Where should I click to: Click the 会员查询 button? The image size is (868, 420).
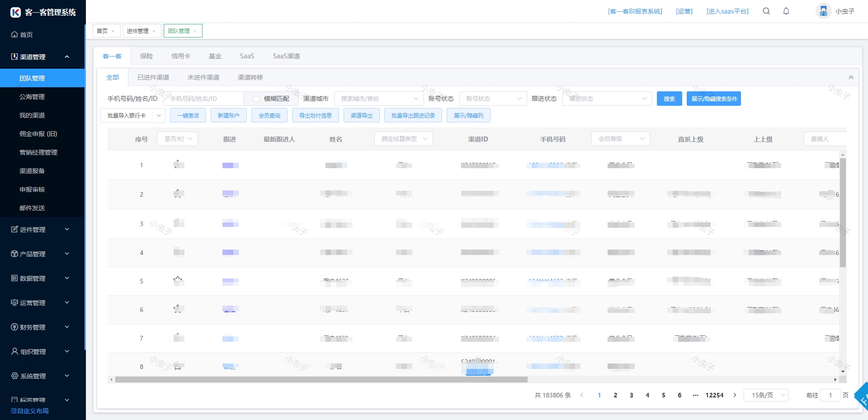coord(269,116)
